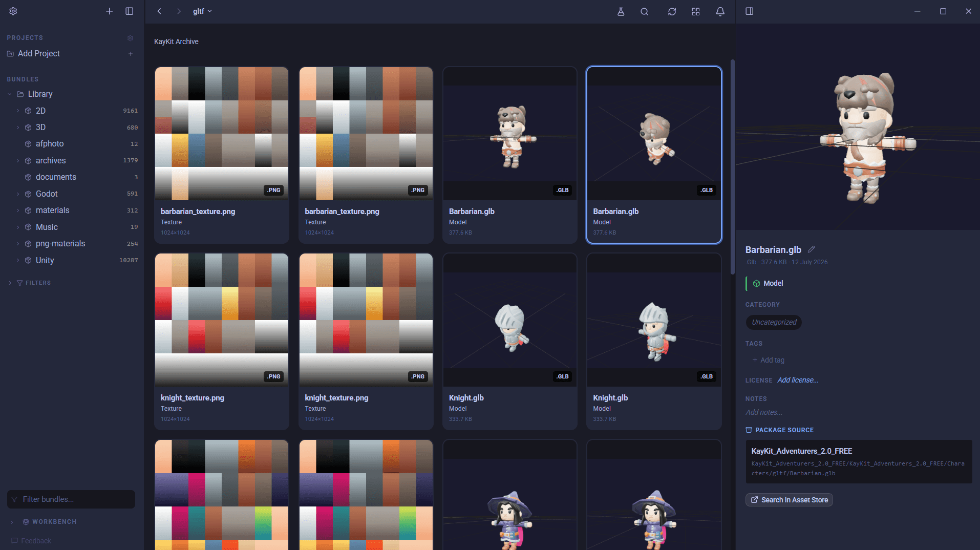Collapse the Library tree
The width and height of the screenshot is (980, 550).
pyautogui.click(x=10, y=94)
